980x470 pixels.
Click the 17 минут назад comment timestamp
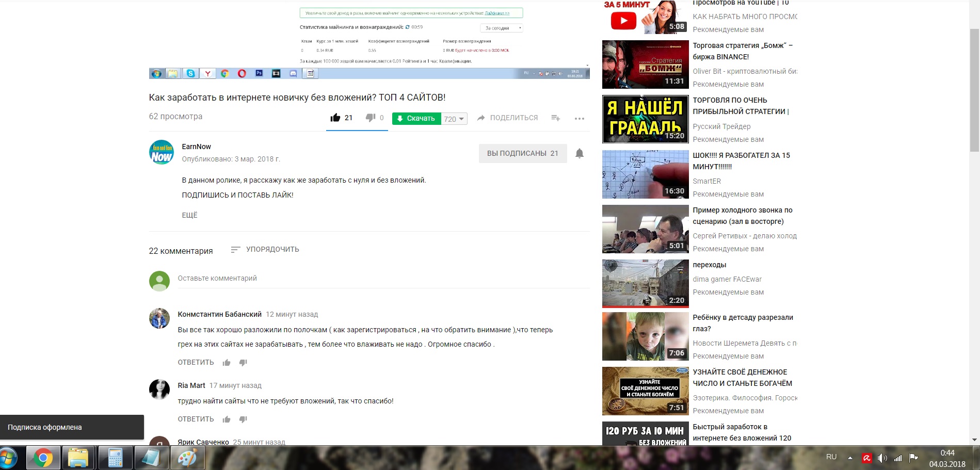coord(235,385)
